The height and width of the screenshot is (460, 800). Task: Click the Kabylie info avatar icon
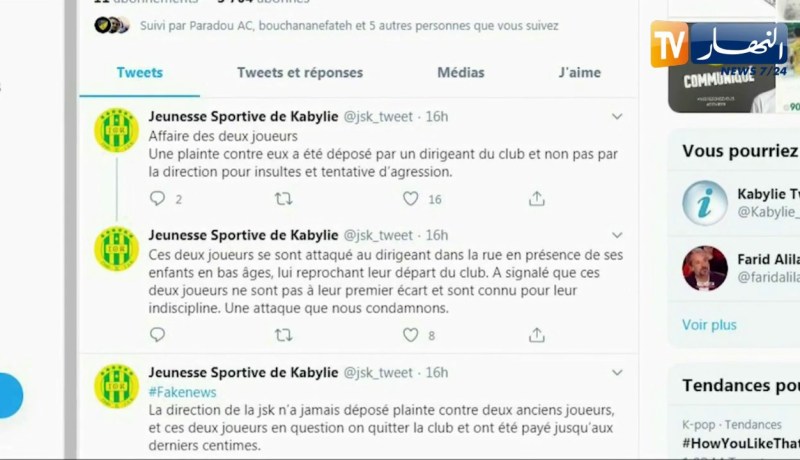(x=705, y=203)
